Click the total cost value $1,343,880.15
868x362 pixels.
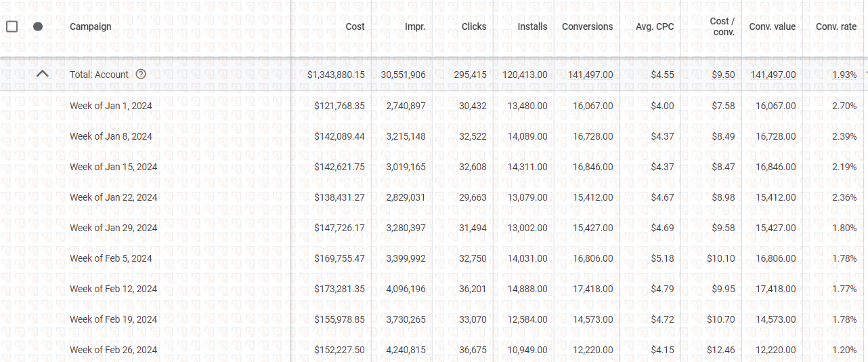[335, 75]
